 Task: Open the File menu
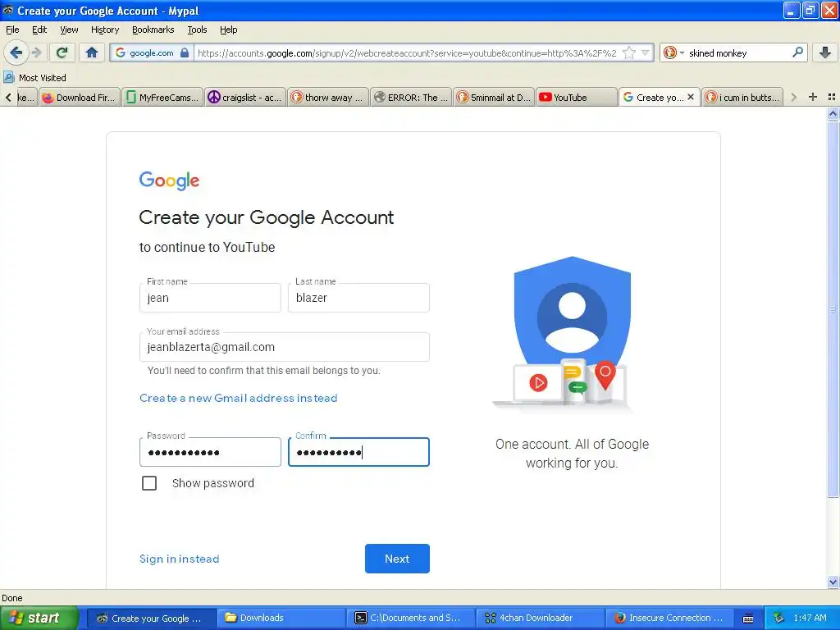coord(12,30)
